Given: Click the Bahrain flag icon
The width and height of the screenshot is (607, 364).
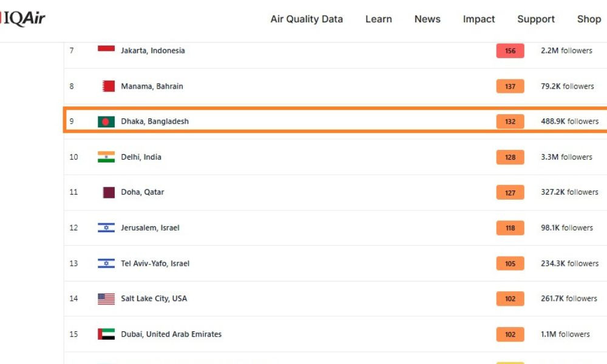Looking at the screenshot, I should click(108, 86).
